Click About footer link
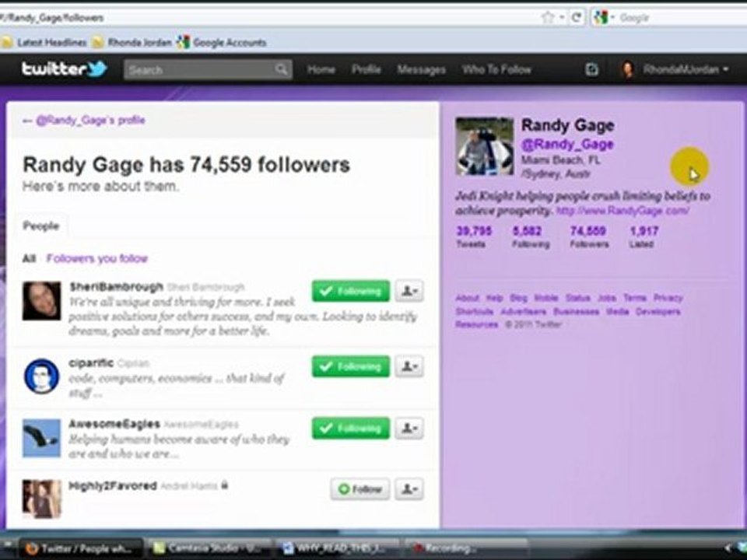Image resolution: width=747 pixels, height=560 pixels. coord(468,298)
